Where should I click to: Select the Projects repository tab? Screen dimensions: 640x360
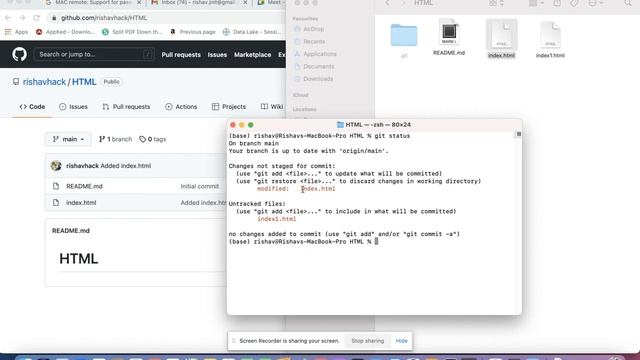tap(229, 107)
